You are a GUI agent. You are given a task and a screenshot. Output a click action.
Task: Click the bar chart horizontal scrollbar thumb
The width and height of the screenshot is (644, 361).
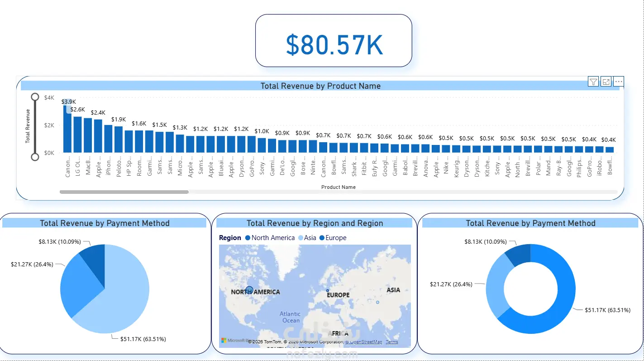124,192
